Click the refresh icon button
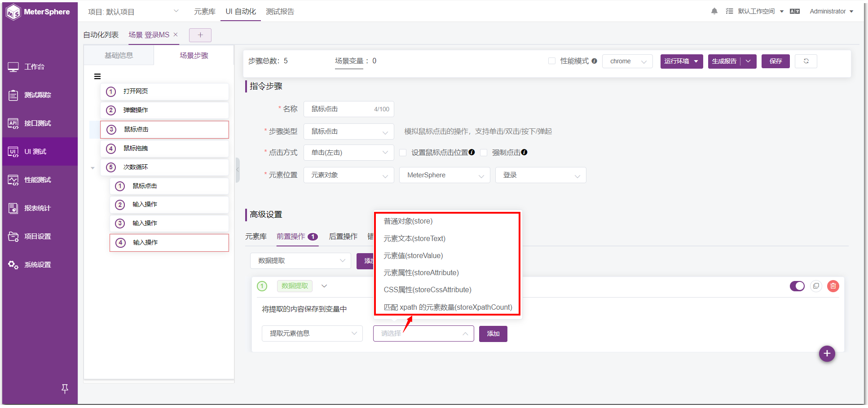This screenshot has width=868, height=408. 806,61
